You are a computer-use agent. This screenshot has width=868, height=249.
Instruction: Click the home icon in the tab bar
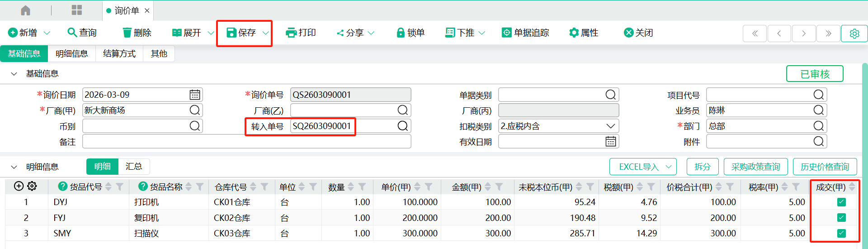[26, 10]
